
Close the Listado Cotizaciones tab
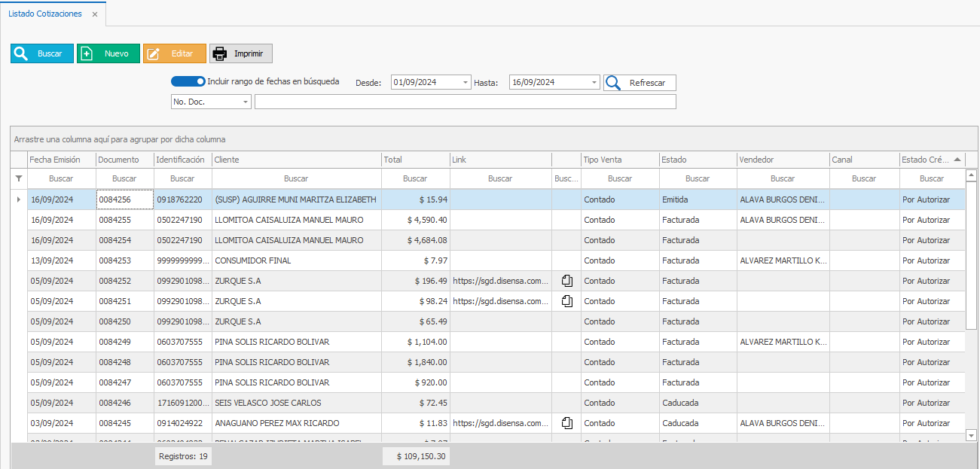[x=94, y=15]
